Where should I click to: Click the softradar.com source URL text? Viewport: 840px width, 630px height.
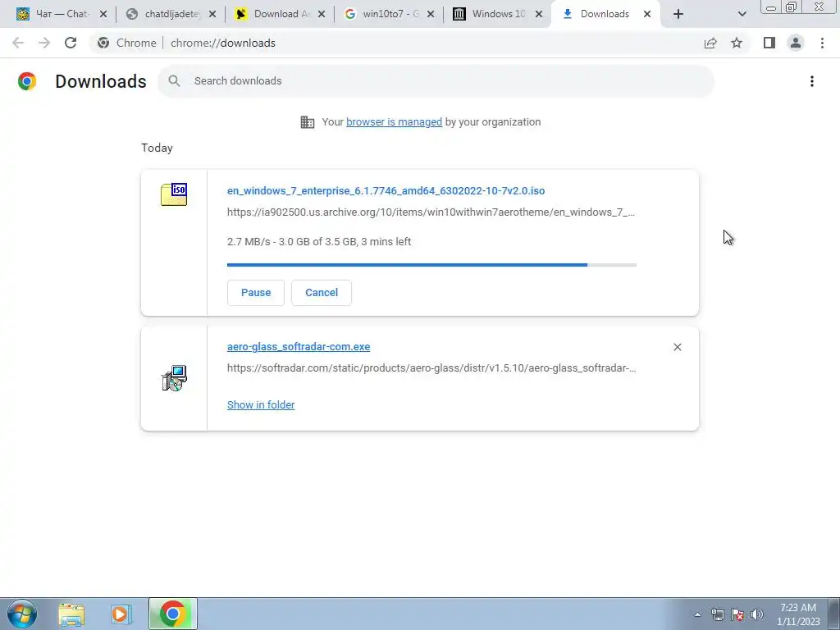tap(431, 368)
